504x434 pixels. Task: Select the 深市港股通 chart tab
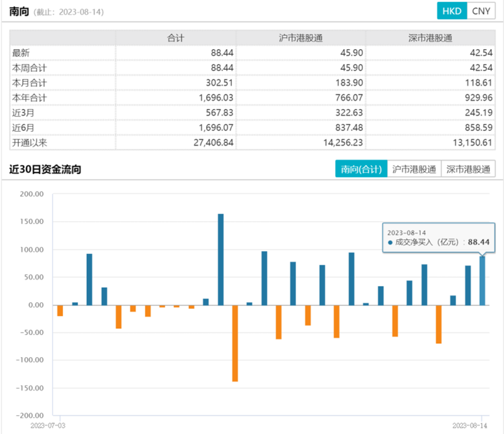click(468, 169)
